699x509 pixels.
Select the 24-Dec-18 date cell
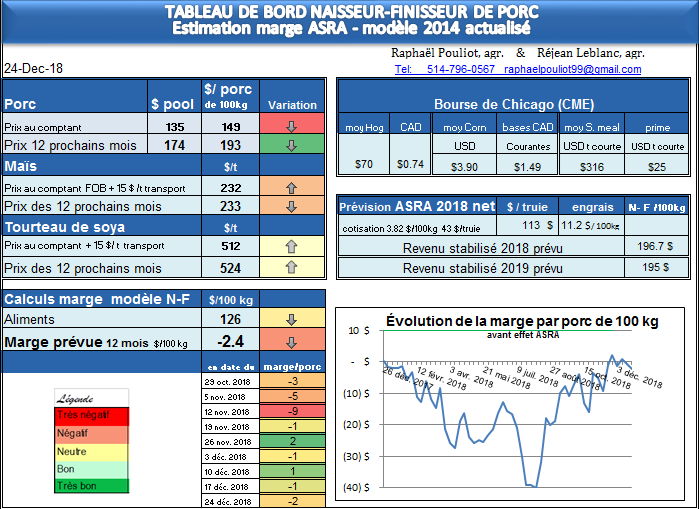tap(32, 69)
